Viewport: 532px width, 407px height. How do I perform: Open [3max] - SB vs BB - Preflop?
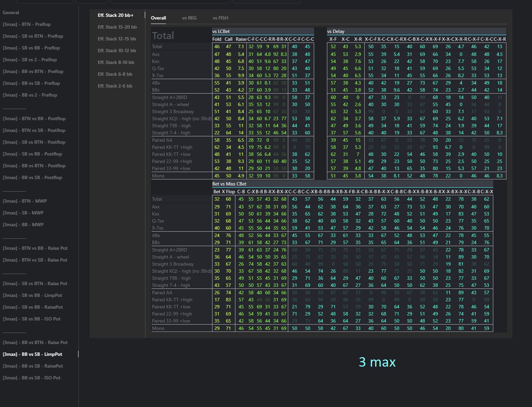click(31, 48)
